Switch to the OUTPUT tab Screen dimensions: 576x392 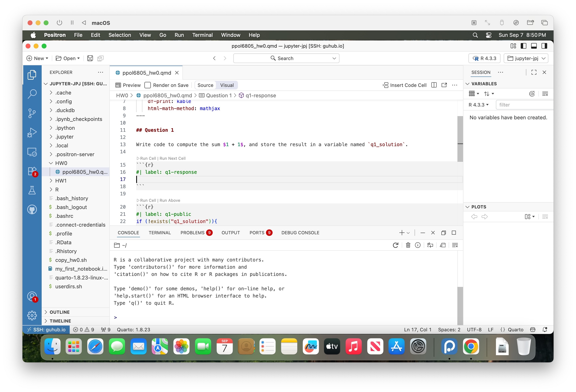231,232
